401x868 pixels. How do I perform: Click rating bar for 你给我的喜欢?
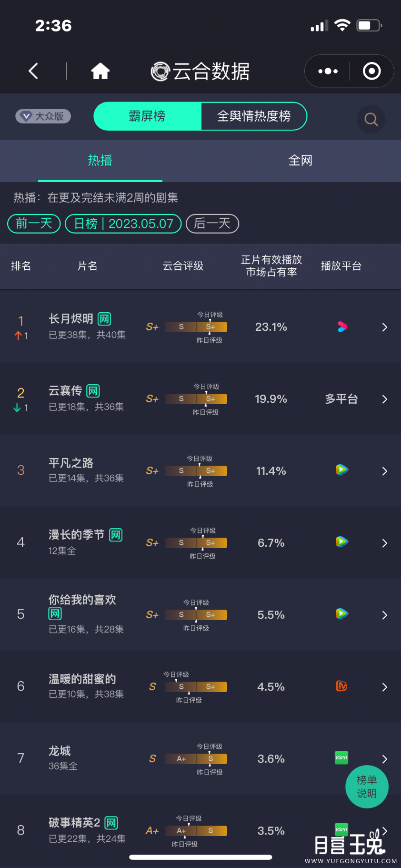pos(196,615)
